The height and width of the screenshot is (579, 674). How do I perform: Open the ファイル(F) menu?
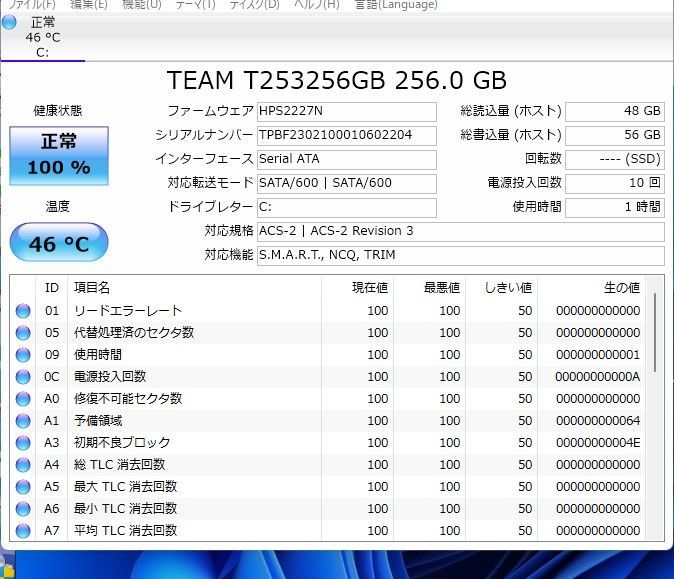pyautogui.click(x=32, y=5)
